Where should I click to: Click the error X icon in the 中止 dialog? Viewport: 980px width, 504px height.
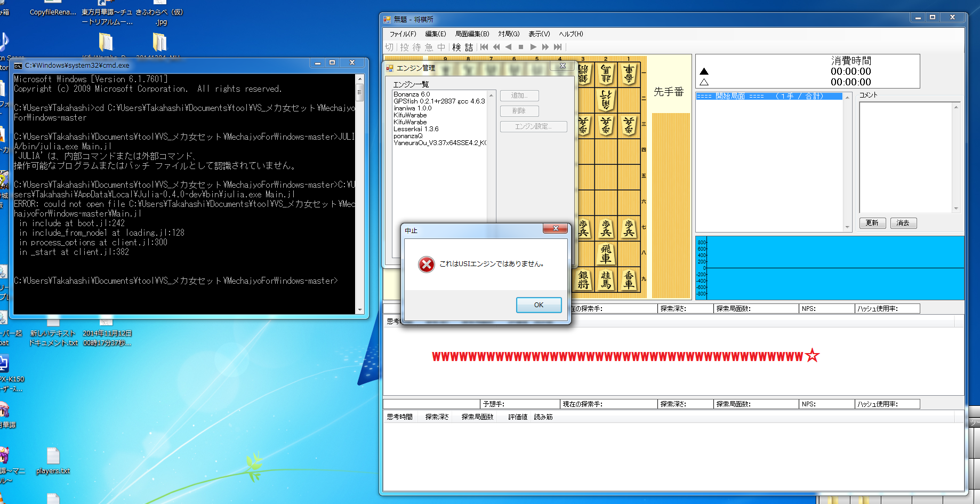(x=427, y=264)
